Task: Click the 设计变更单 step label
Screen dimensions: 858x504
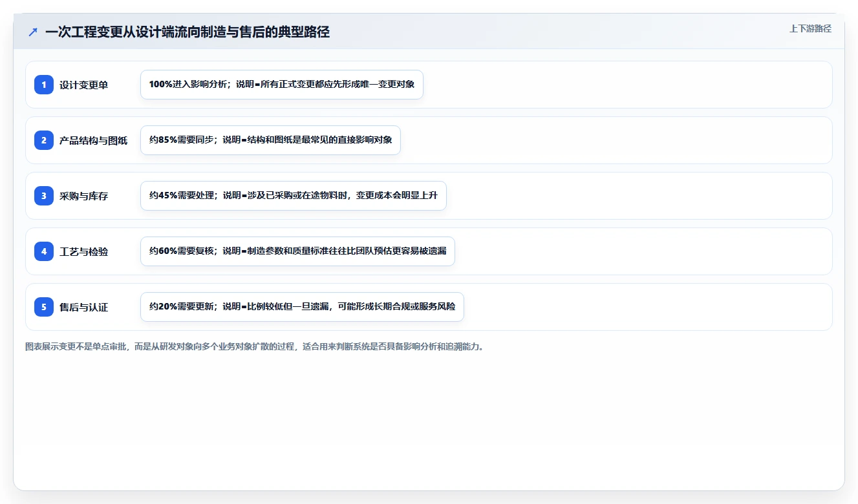Action: click(x=83, y=85)
